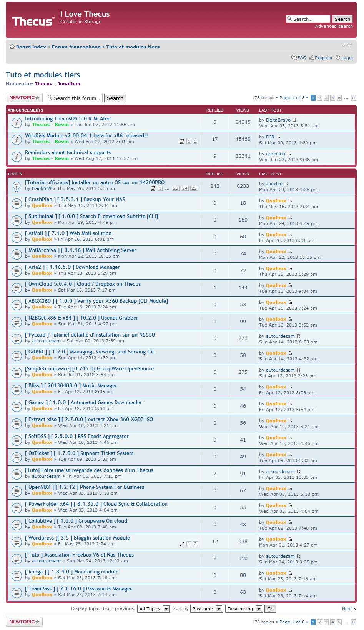Click the font size change icon
The height and width of the screenshot is (630, 364).
pos(347,45)
